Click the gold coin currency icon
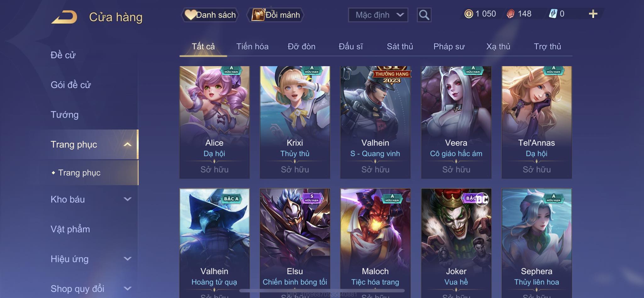This screenshot has width=644, height=298. tap(469, 14)
